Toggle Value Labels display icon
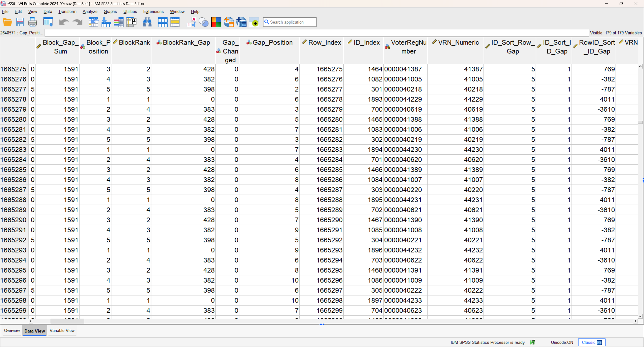The image size is (644, 347). pos(191,22)
